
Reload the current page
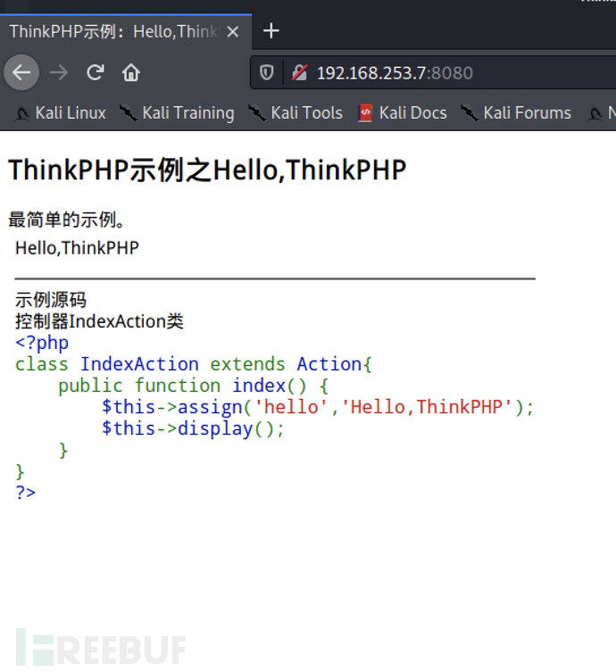(96, 72)
